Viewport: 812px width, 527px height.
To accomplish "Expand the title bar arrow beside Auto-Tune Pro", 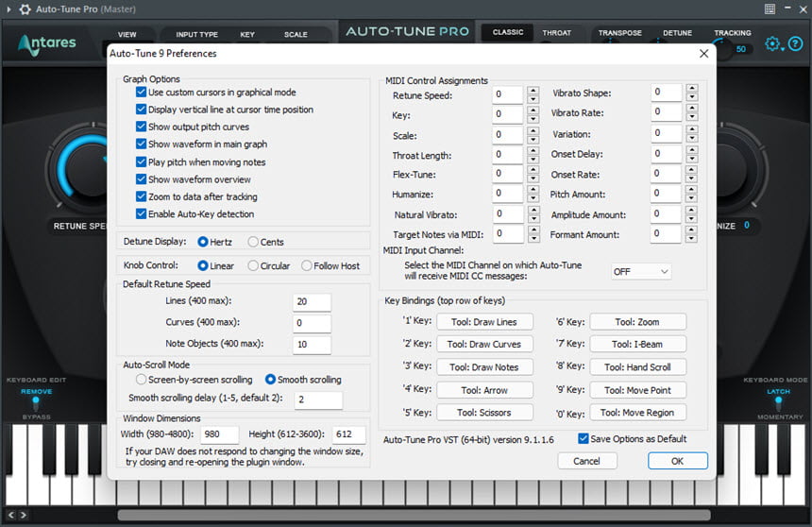I will coord(8,8).
